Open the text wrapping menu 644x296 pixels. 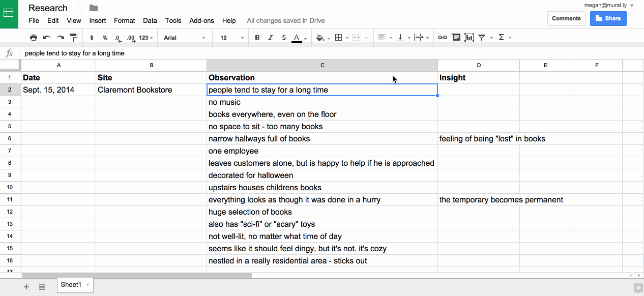(x=419, y=38)
